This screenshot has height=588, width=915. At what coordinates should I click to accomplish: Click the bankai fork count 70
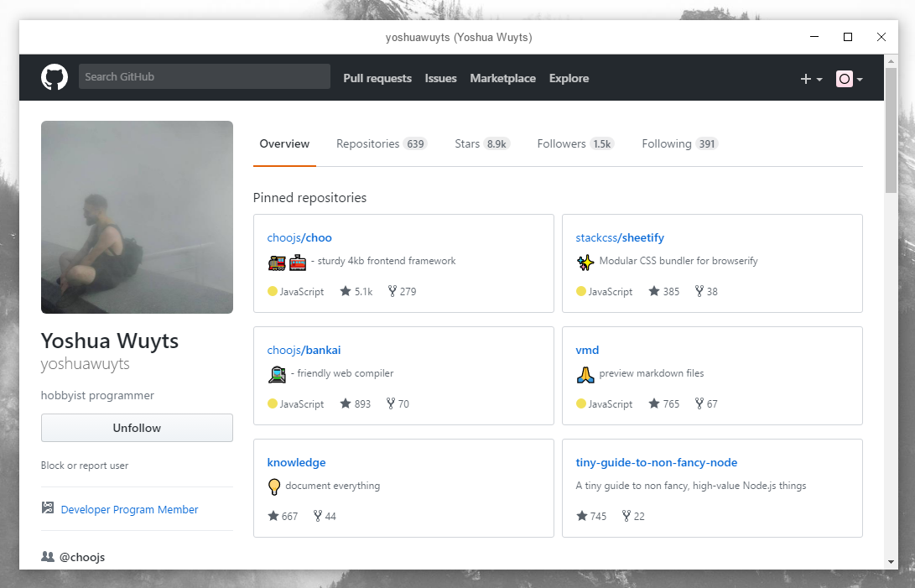[x=398, y=403]
